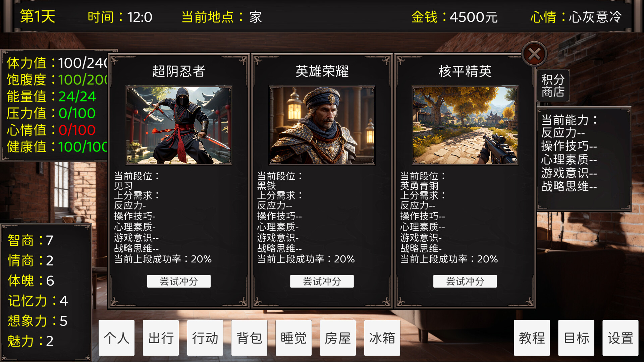The image size is (644, 362).
Task: Click 尝试冲分 under 英雄荣耀
Action: coord(322,281)
